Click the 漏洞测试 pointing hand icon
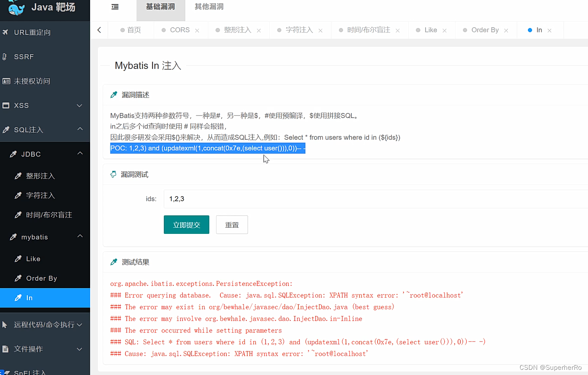The image size is (588, 375). point(113,174)
